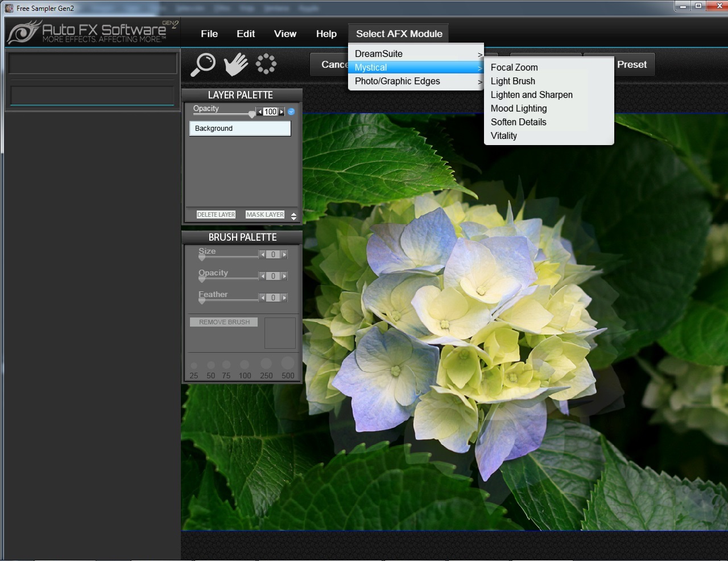Click the Cancel button
Screen dimensions: 728x561
tap(330, 64)
